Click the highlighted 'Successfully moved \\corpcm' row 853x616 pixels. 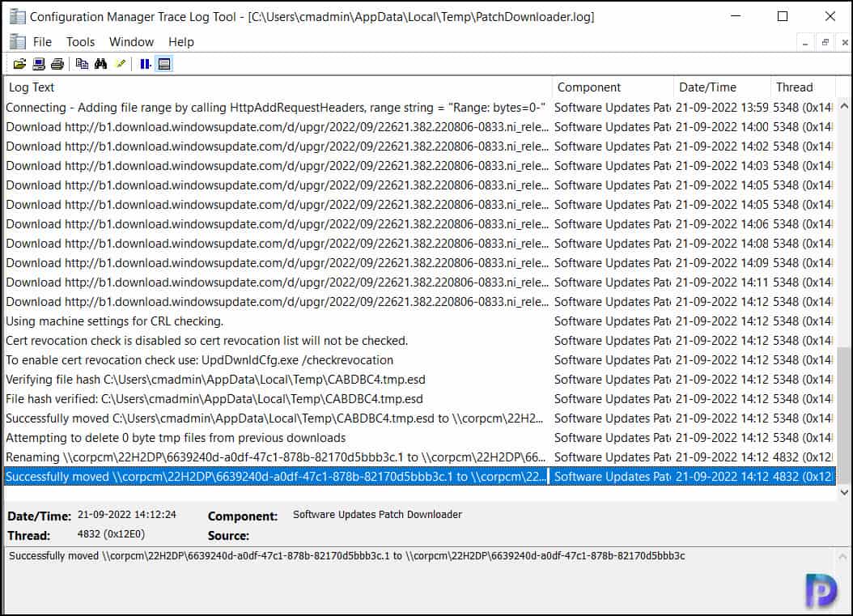(419, 477)
